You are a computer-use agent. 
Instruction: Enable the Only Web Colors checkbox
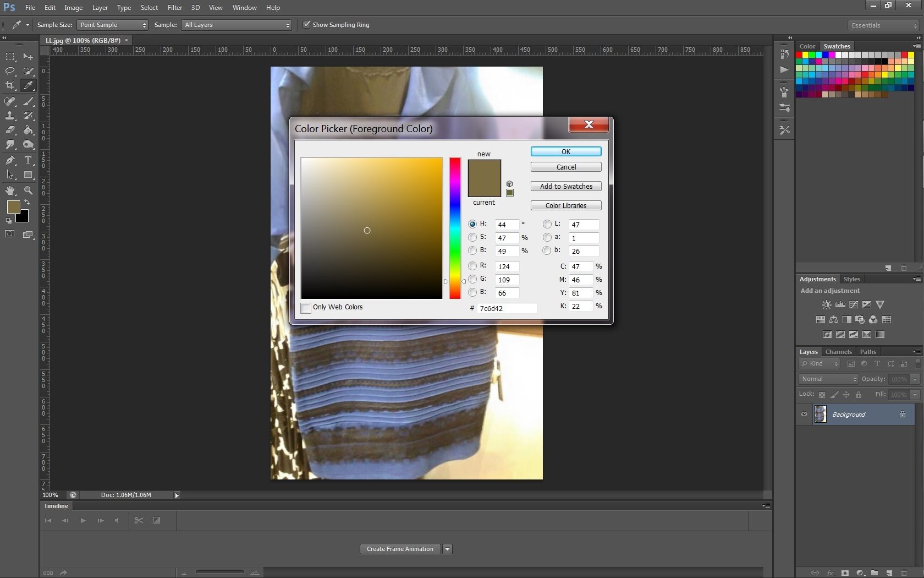point(306,308)
